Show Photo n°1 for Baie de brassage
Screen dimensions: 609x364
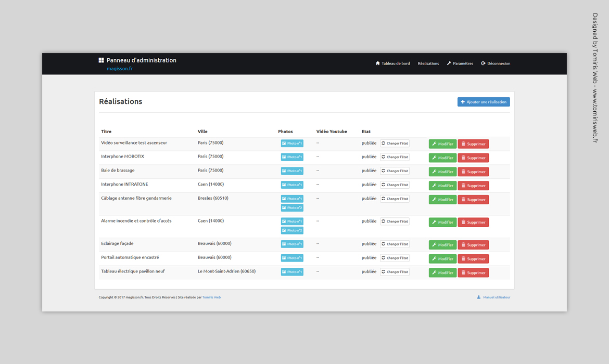pos(292,171)
